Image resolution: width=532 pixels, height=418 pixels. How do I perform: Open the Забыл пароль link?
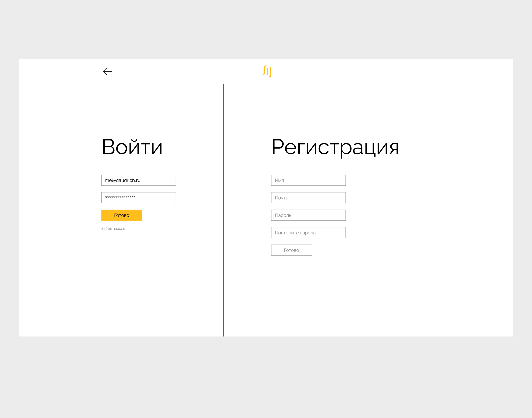point(113,229)
